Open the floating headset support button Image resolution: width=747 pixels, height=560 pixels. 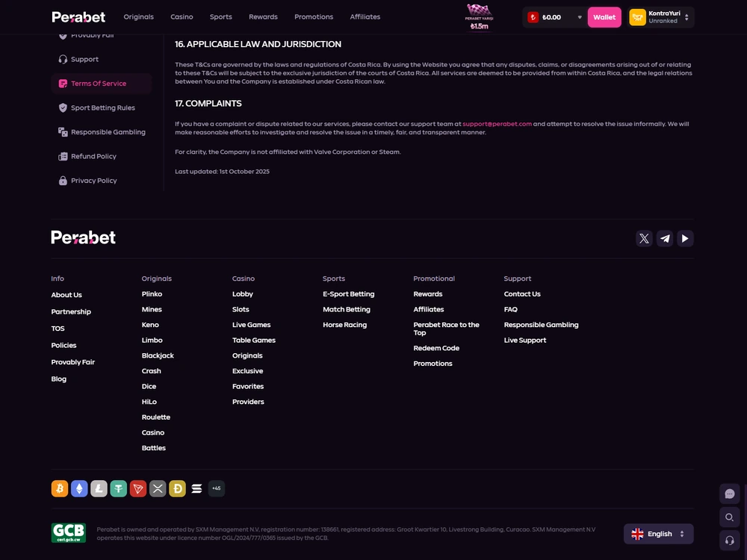click(729, 541)
